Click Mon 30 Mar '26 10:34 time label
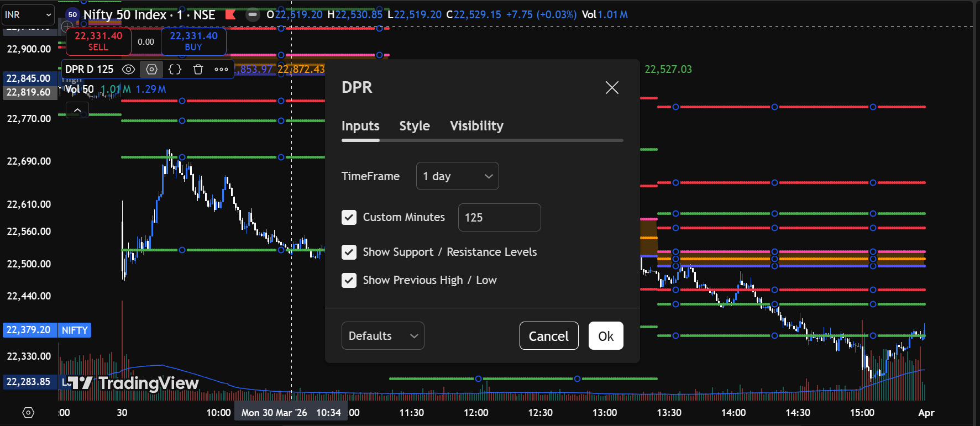Screen dimensions: 980x426 [291, 413]
